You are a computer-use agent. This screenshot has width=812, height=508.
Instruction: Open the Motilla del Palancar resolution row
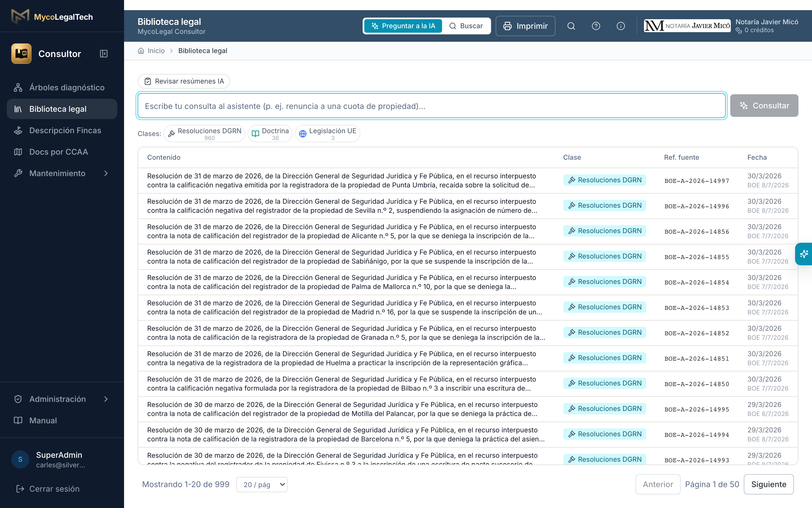(x=468, y=409)
